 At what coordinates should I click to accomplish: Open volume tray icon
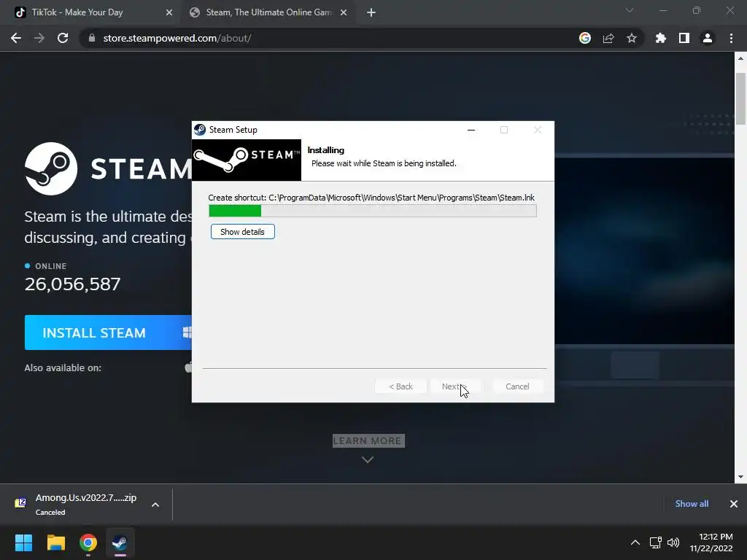point(673,542)
